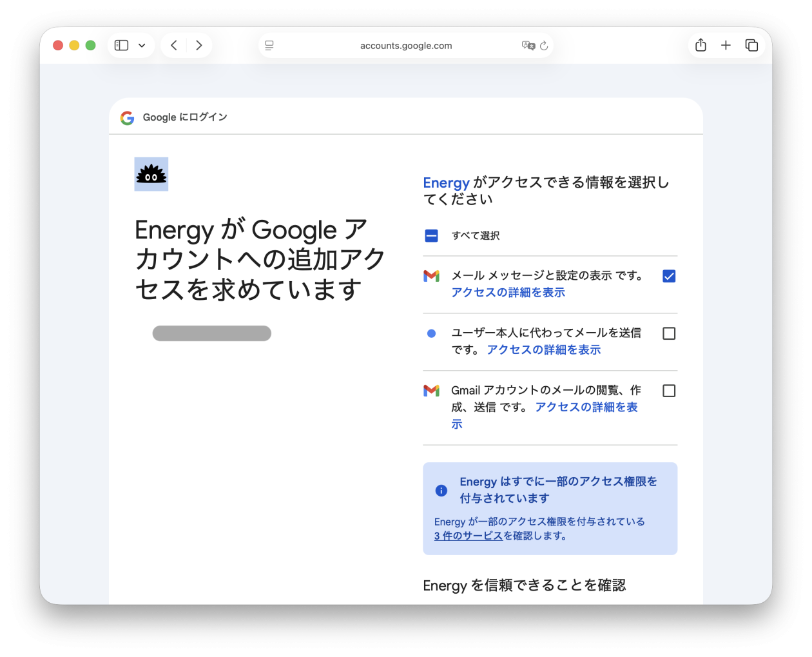Click the translate icon in the address bar
This screenshot has width=812, height=657.
click(x=528, y=45)
